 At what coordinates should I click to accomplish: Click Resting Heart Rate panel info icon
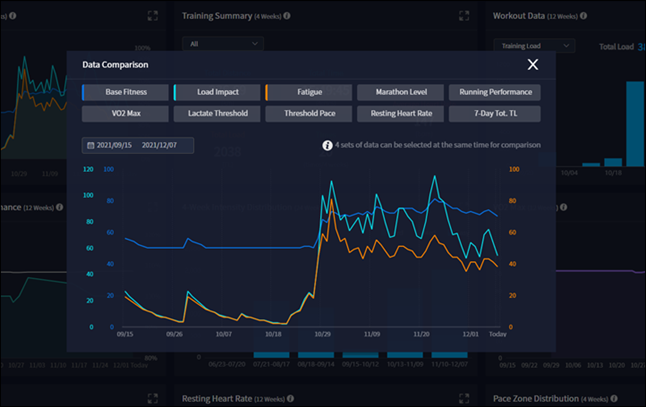coord(290,398)
